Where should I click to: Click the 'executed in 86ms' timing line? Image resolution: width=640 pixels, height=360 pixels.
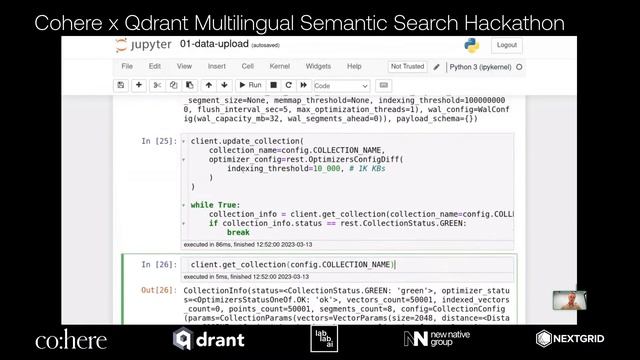(x=248, y=244)
